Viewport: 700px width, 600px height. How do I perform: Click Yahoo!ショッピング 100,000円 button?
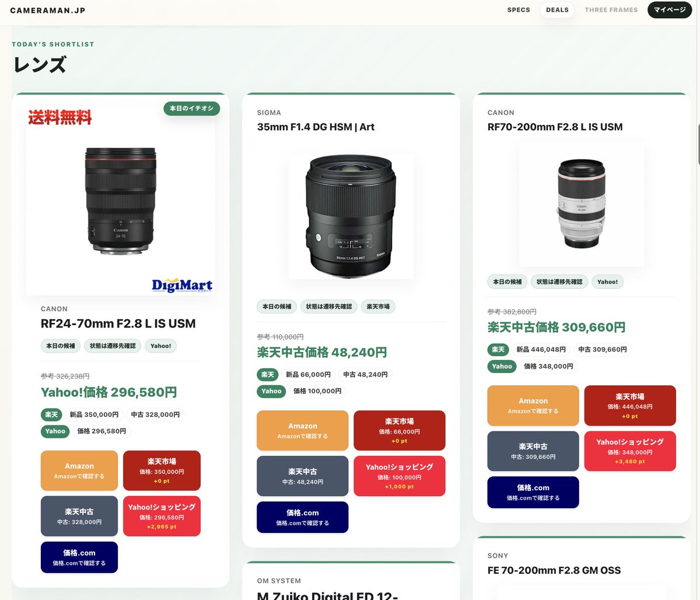click(400, 476)
